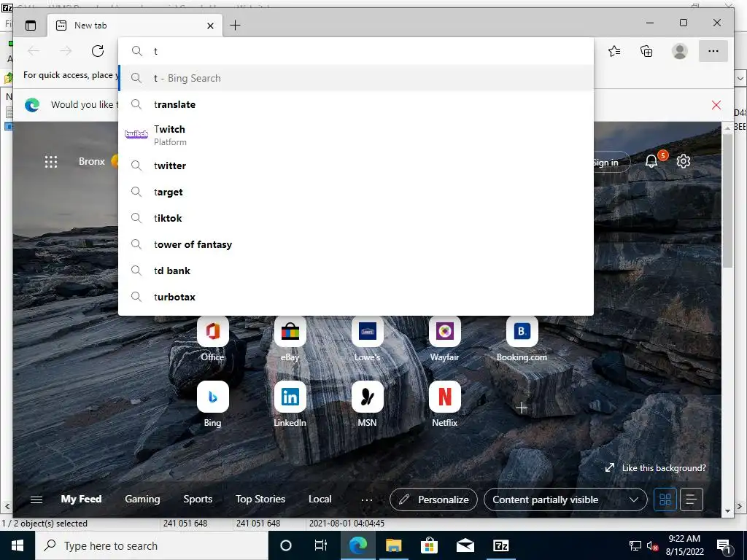Open Cortana circle on taskbar
This screenshot has width=747, height=560.
coord(286,545)
